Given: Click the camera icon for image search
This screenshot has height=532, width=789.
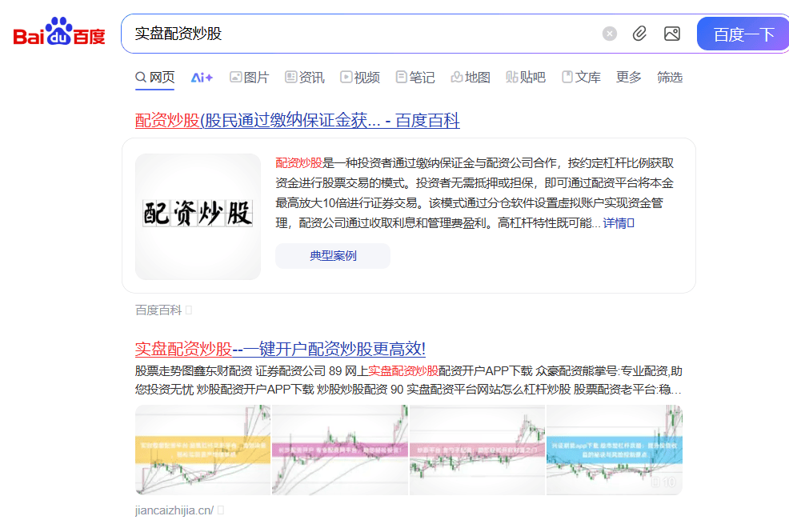Looking at the screenshot, I should point(671,33).
